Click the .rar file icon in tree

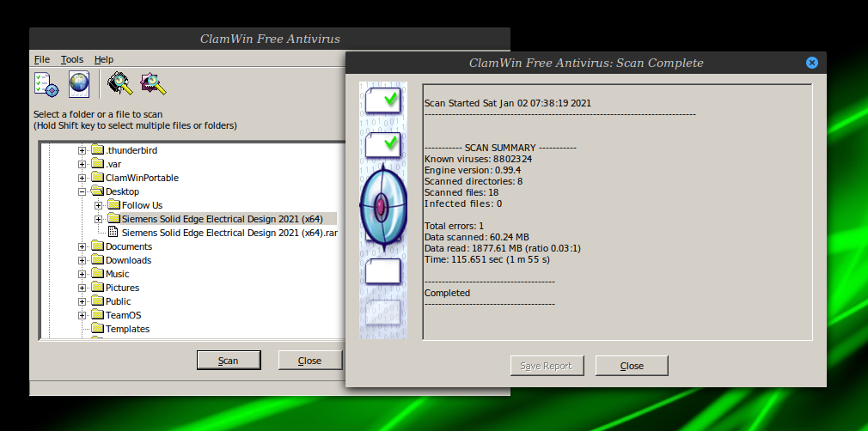pyautogui.click(x=113, y=233)
